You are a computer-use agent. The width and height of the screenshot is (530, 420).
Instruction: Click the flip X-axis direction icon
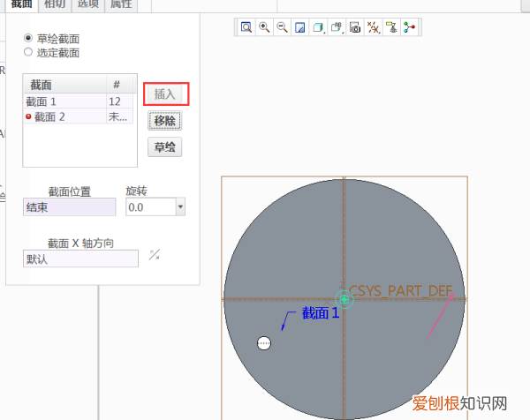pos(155,255)
